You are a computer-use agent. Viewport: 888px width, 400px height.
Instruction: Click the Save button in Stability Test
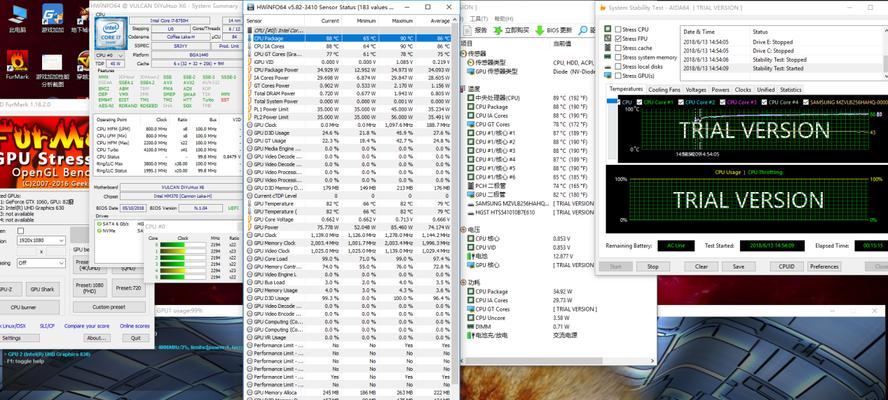point(738,266)
